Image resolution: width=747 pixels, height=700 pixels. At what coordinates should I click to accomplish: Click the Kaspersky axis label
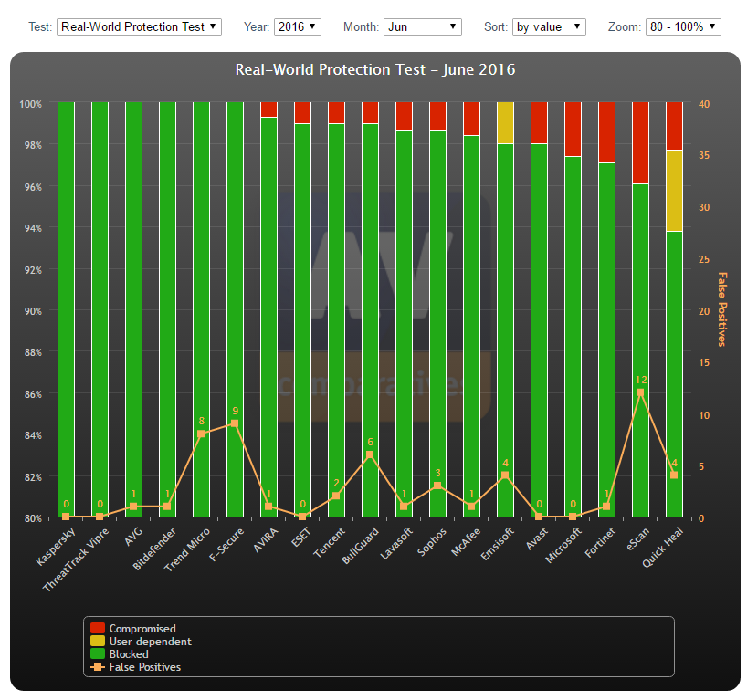click(56, 547)
